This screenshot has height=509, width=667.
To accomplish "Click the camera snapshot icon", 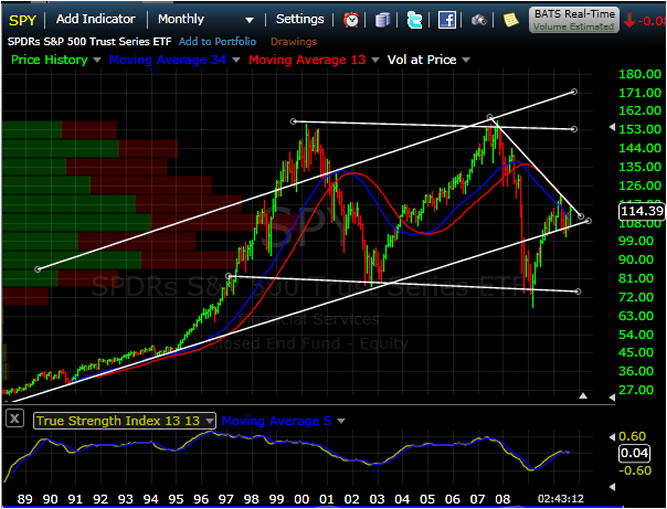I will (479, 20).
